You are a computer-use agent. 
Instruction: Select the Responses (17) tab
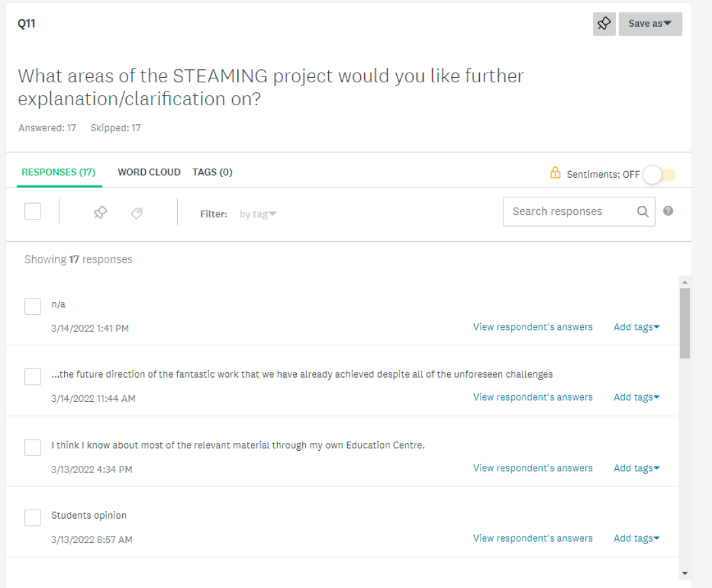59,172
